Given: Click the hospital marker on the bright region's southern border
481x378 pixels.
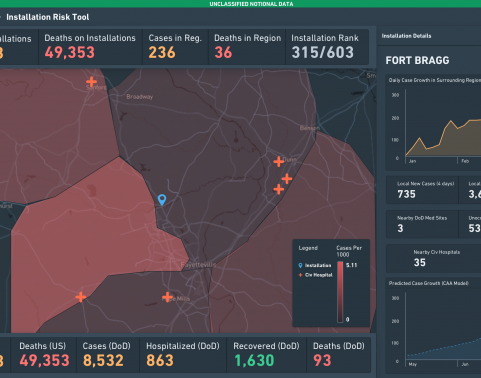Looking at the screenshot, I should point(81,297).
